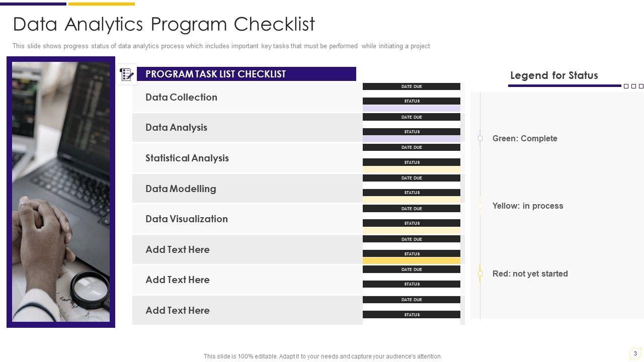The height and width of the screenshot is (362, 644).
Task: Click the last small square after the Legend underline
Action: (x=641, y=86)
